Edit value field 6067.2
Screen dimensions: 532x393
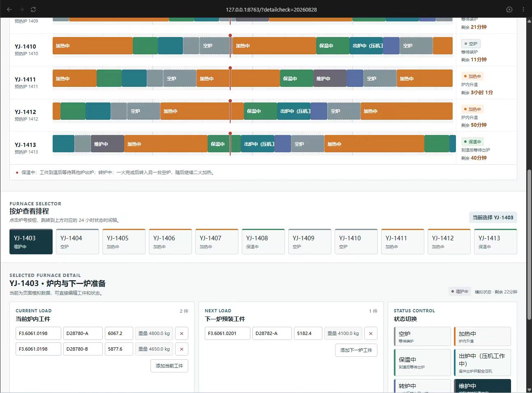(x=119, y=333)
